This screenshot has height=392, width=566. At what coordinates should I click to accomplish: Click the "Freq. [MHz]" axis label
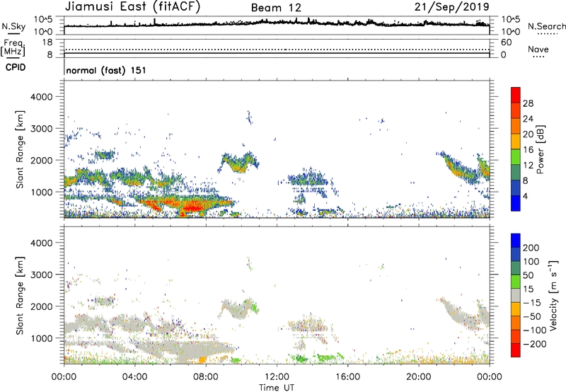(x=13, y=47)
